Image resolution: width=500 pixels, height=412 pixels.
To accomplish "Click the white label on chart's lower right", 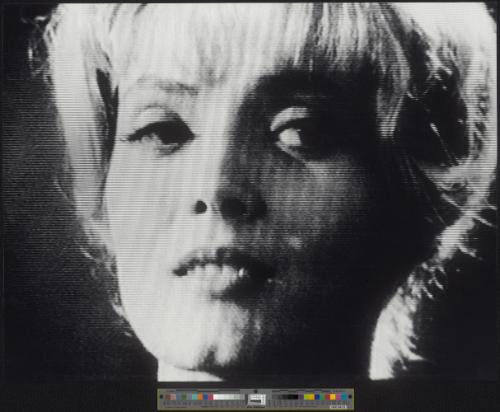I will 338,407.
